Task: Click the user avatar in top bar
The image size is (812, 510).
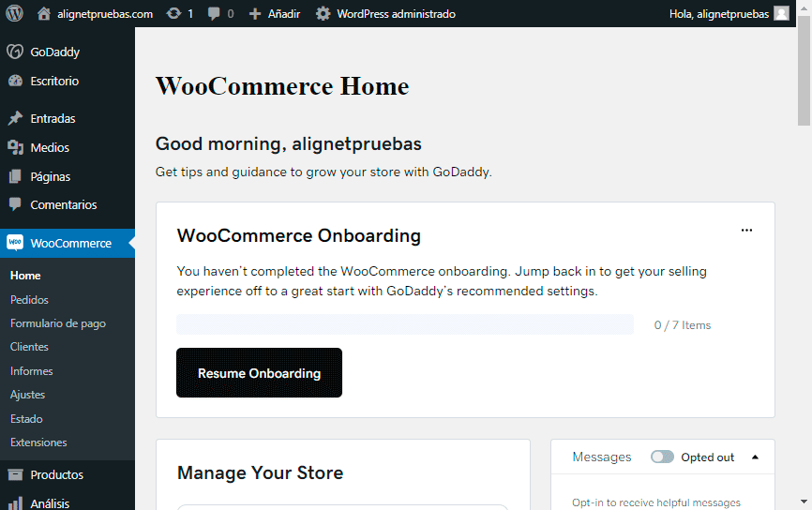Action: coord(781,14)
